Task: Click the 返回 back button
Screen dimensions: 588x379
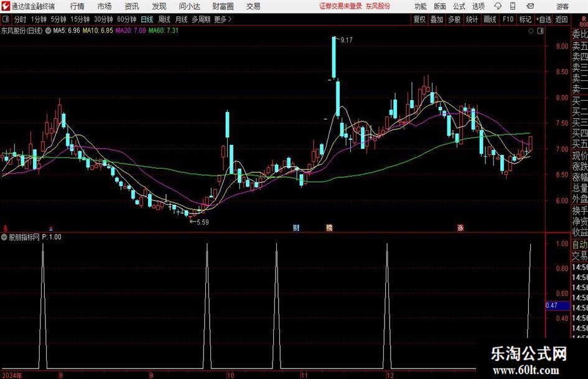Action: pyautogui.click(x=561, y=19)
